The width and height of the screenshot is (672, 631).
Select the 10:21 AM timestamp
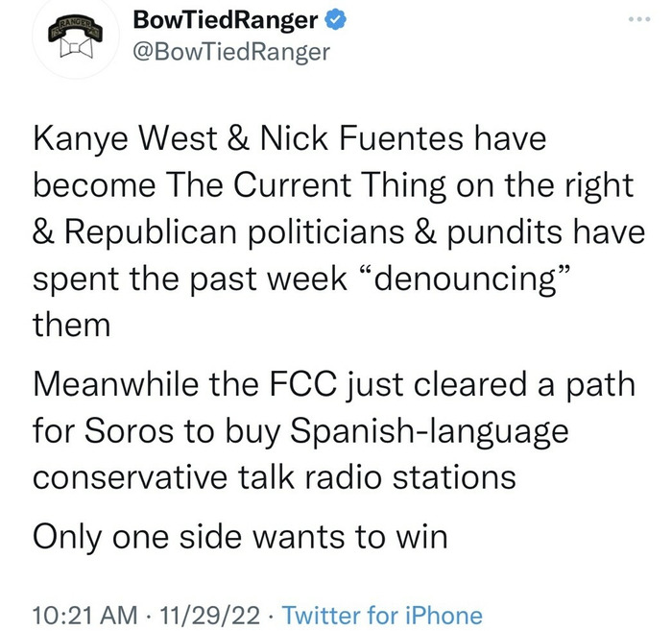click(79, 614)
